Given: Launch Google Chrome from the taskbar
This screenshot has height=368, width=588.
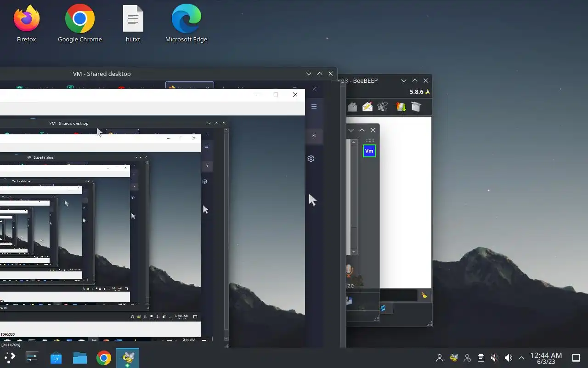Looking at the screenshot, I should tap(104, 358).
